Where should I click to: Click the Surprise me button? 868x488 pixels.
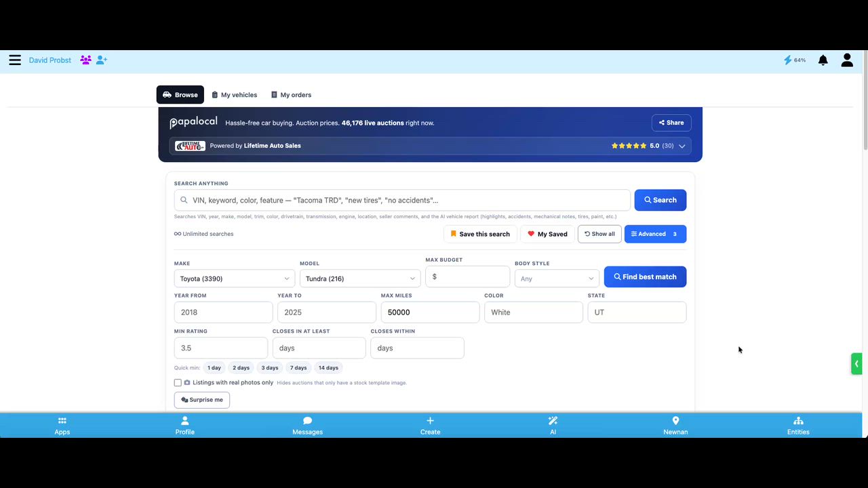(202, 400)
